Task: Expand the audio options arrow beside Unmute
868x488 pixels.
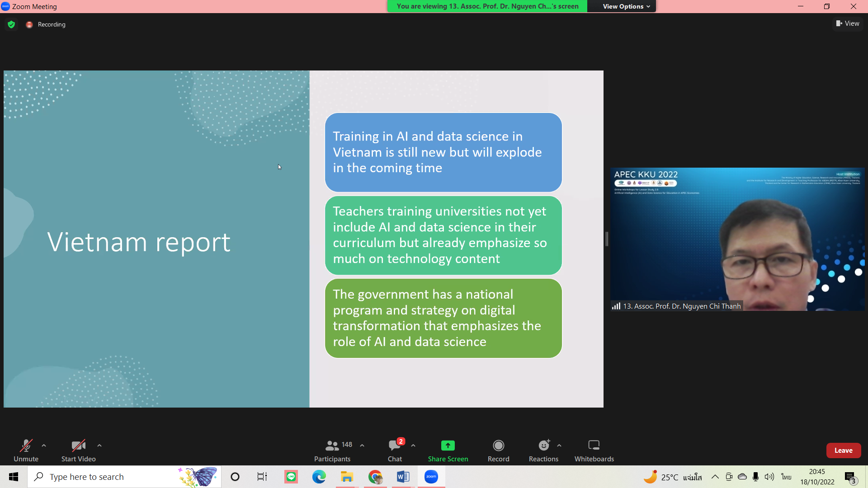Action: point(44,446)
